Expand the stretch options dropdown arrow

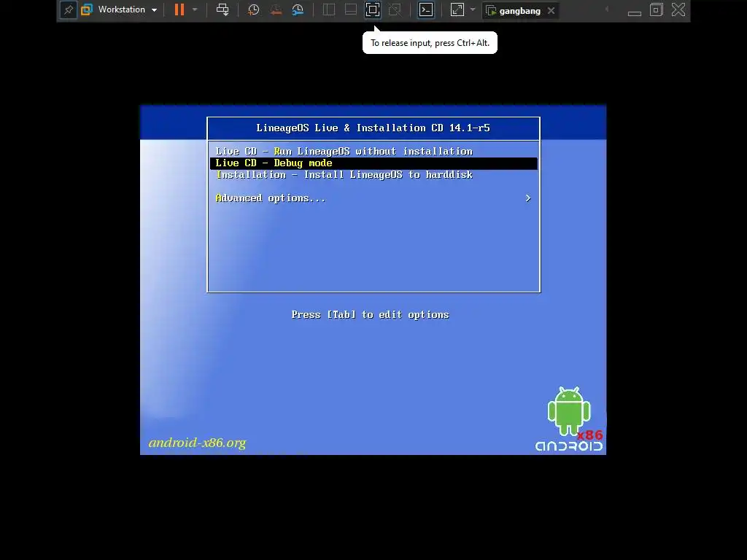tap(473, 9)
